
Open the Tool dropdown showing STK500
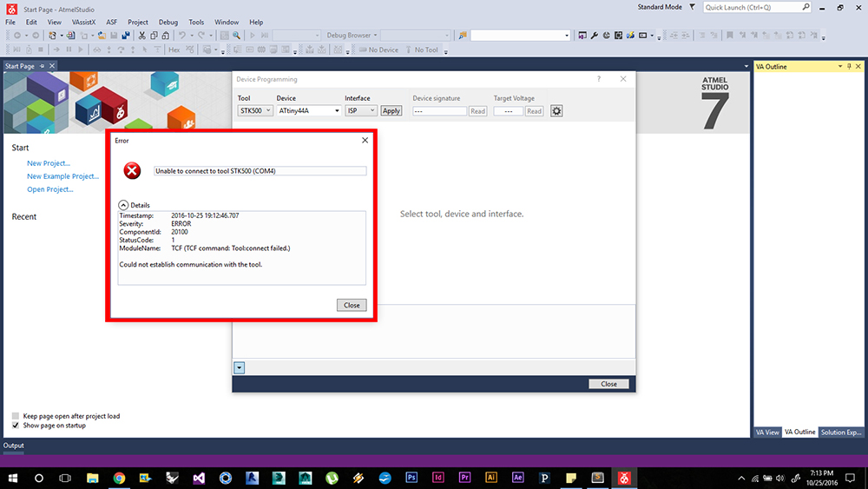click(255, 111)
